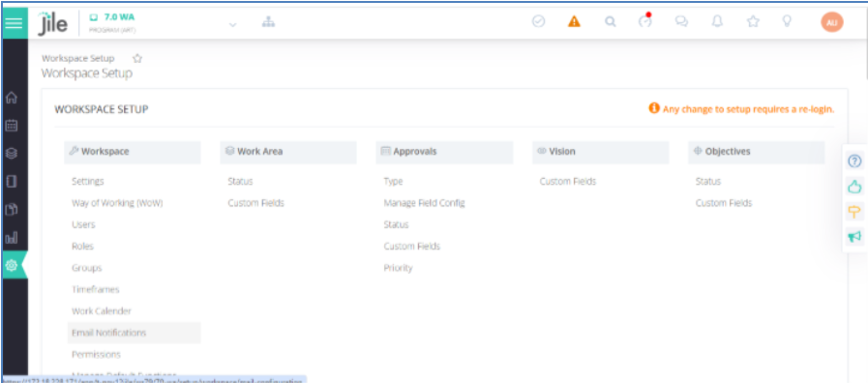
Task: Click the Vision section header
Action: 601,152
